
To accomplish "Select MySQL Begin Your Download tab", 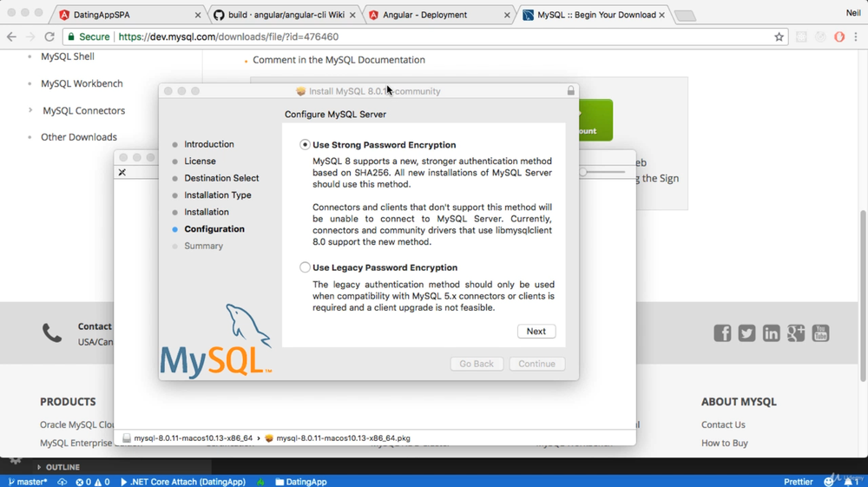I will (x=596, y=15).
